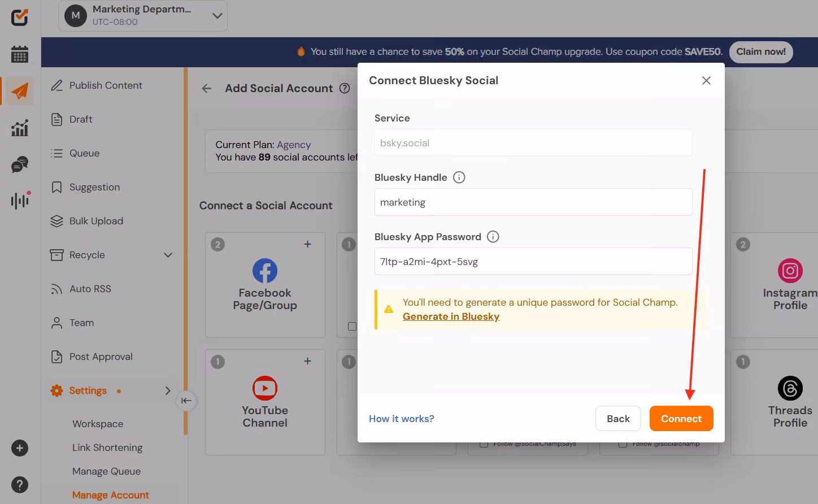Add a YouTube channel with the plus
Screen dimensions: 818x504
[x=307, y=361]
